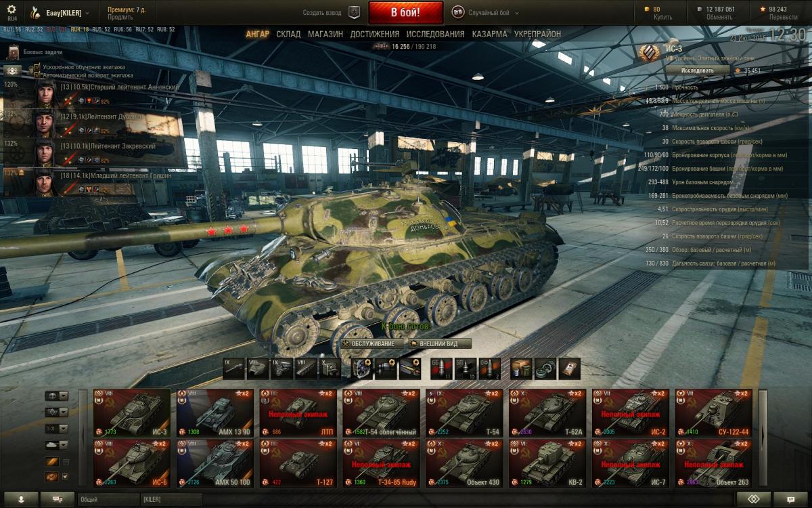Select the ББ armor-piercing shell slot
812x508 pixels.
click(x=441, y=368)
